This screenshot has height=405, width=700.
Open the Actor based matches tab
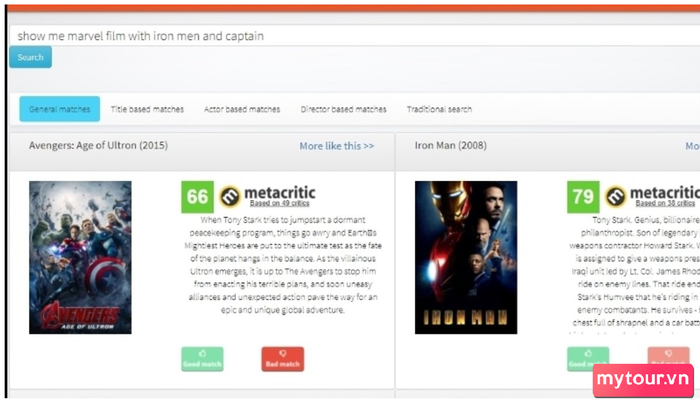242,109
